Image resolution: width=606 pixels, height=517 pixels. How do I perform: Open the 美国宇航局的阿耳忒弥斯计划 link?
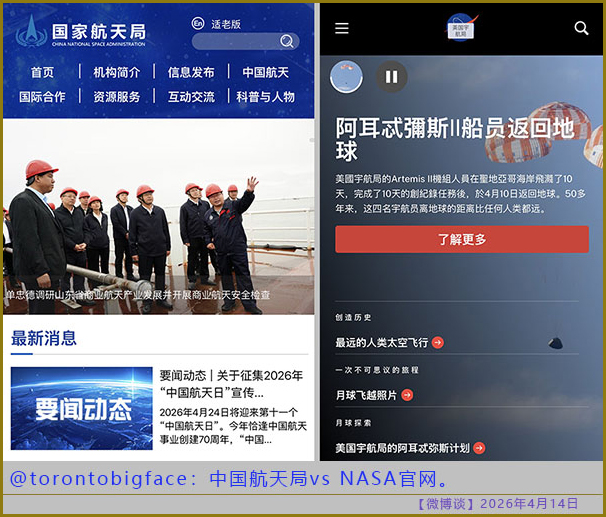click(402, 448)
